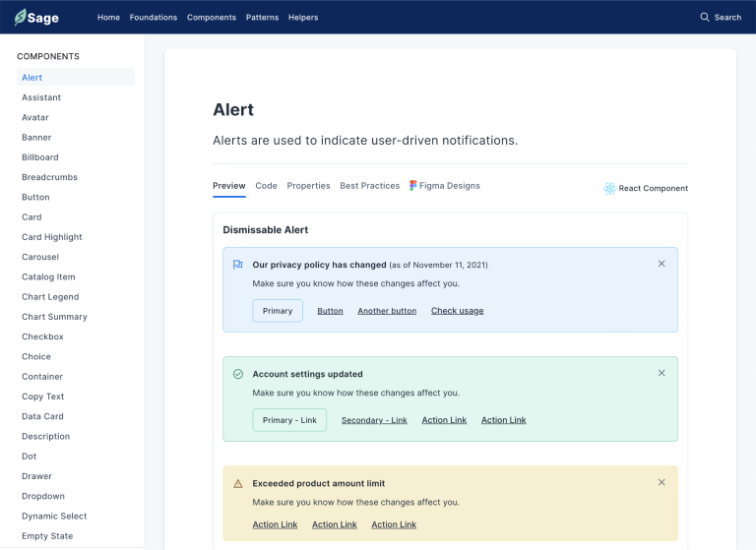Screen dimensions: 756x550
Task: Open Foundations in top navigation
Action: tap(154, 17)
